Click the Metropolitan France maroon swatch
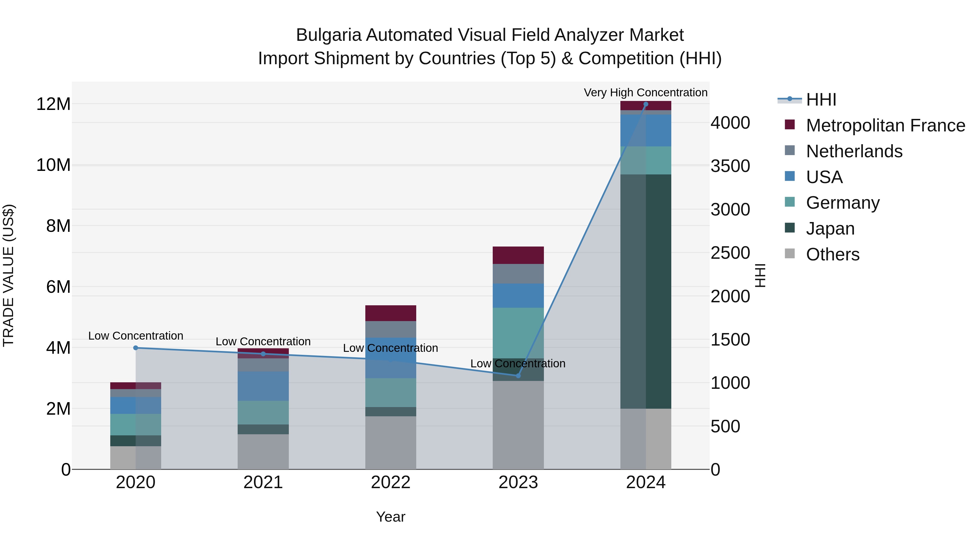Screen dimensions: 980x551 [790, 124]
